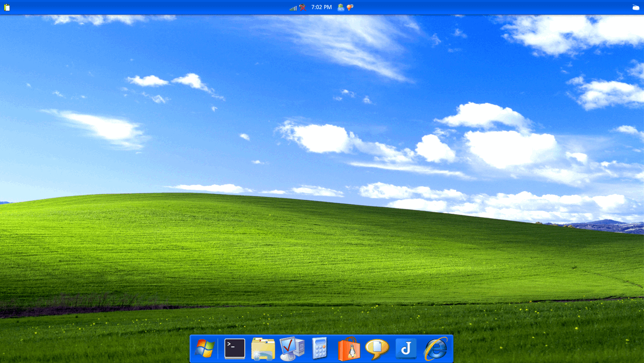Open the calendar by clicking 7:02 PM
Viewport: 644px width, 363px height.
point(320,7)
